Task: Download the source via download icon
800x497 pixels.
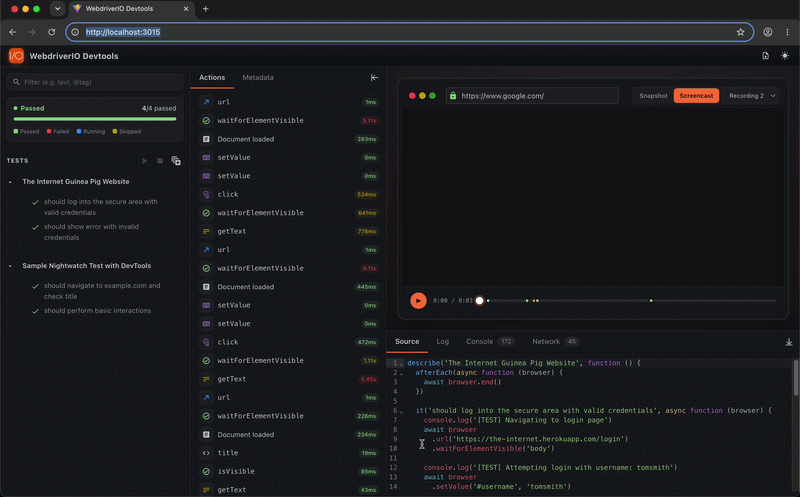Action: pyautogui.click(x=788, y=342)
